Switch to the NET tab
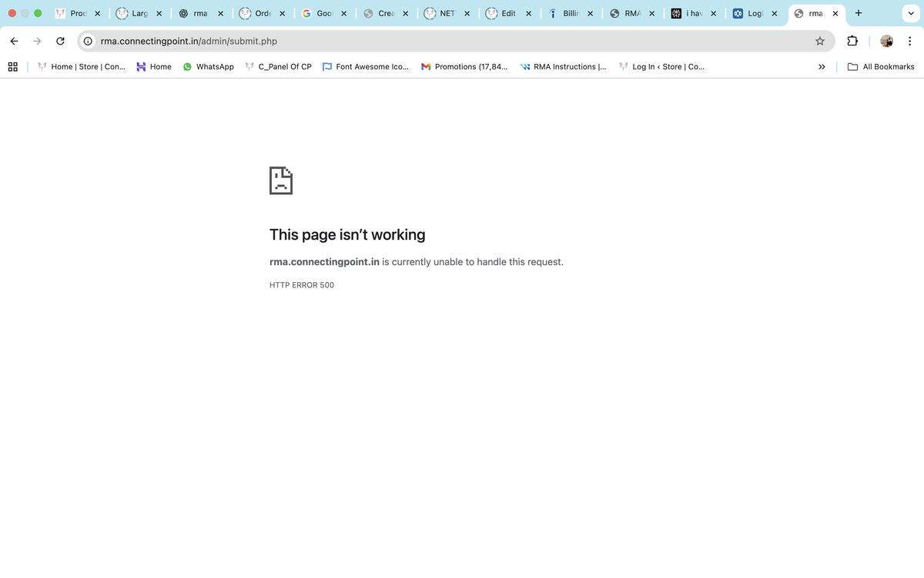This screenshot has height=578, width=924. pos(441,13)
